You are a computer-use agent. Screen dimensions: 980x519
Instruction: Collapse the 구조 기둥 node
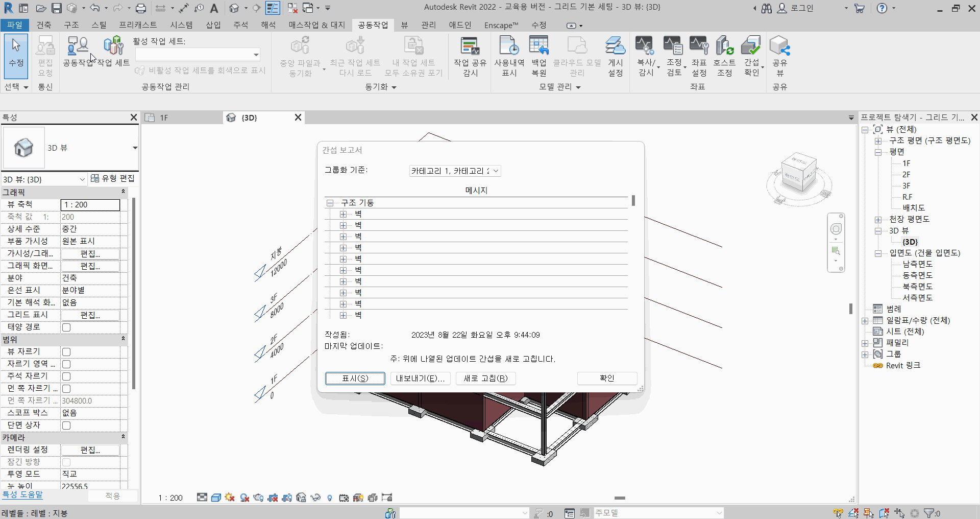330,203
